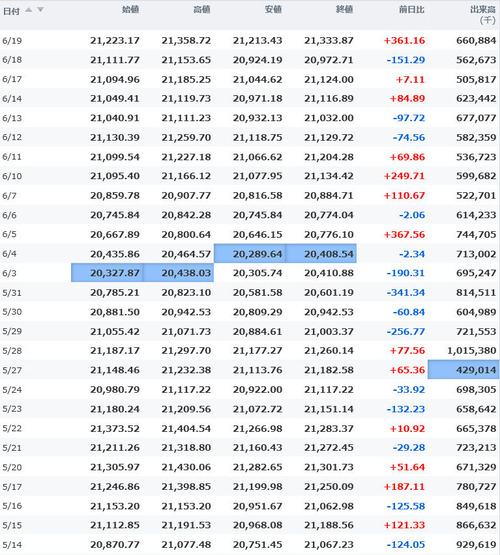Image resolution: width=500 pixels, height=555 pixels.
Task: Select the 6/13 low value 20,932.13
Action: tap(258, 118)
